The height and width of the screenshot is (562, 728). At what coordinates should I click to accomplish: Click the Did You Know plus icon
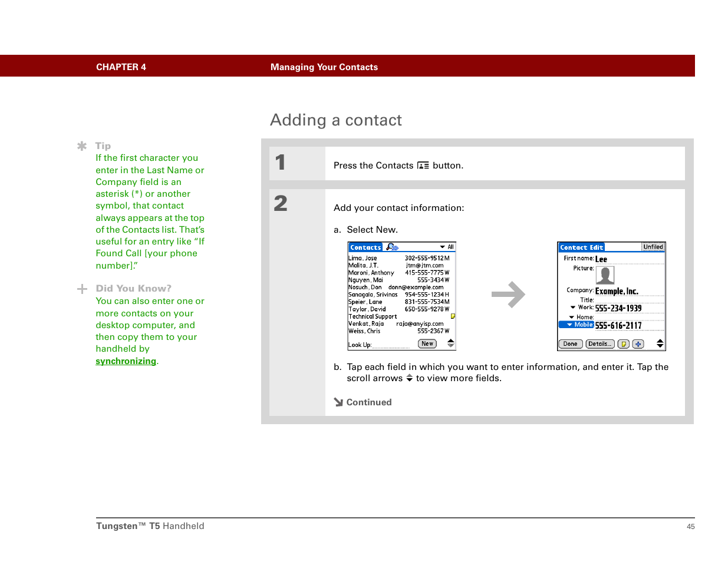[x=82, y=289]
